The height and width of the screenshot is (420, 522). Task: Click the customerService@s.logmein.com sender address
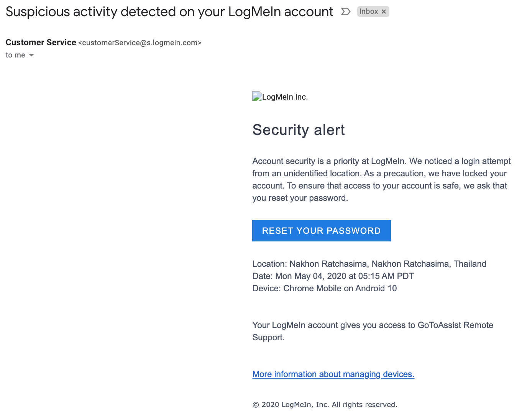pos(140,43)
